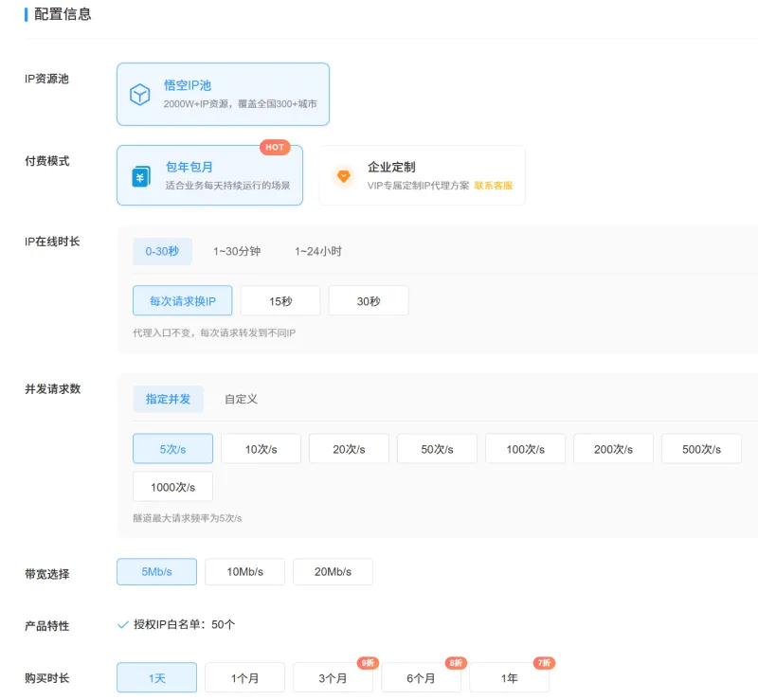Screen dimensions: 758x700
Task: Switch to the 1~30分钟 tab
Action: click(x=237, y=251)
